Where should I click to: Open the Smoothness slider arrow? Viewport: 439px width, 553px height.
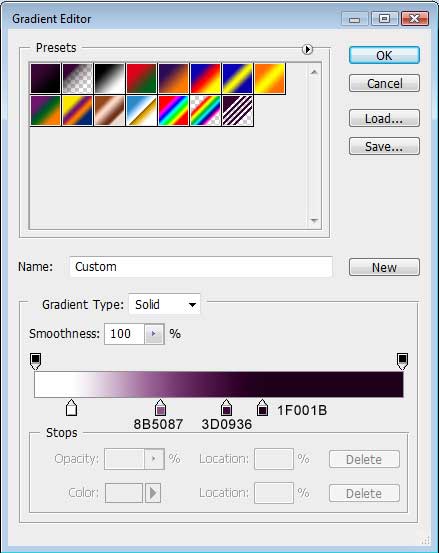pyautogui.click(x=154, y=334)
